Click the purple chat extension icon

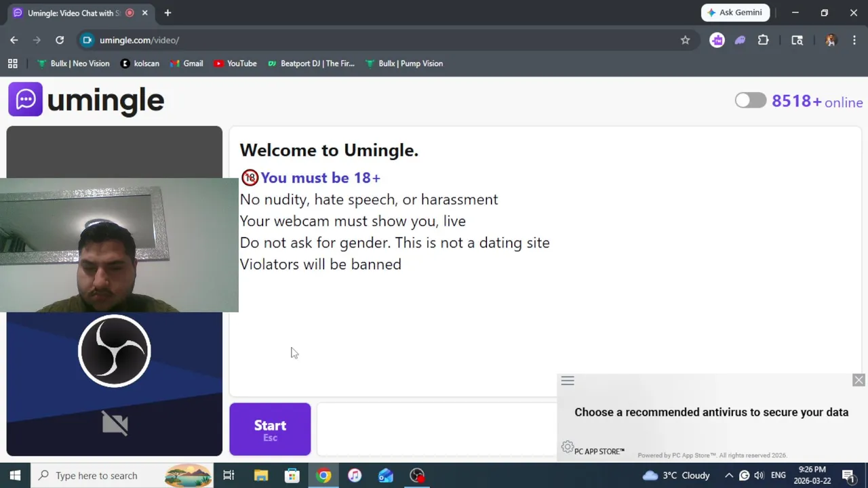tap(717, 40)
